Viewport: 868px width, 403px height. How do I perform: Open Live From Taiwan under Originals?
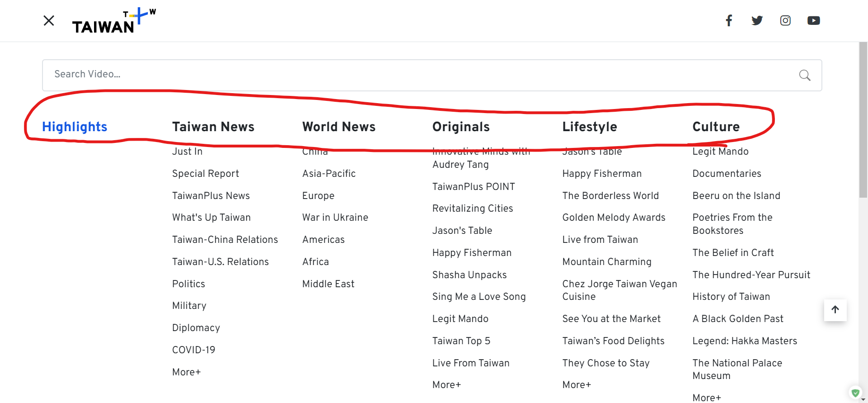pyautogui.click(x=471, y=363)
